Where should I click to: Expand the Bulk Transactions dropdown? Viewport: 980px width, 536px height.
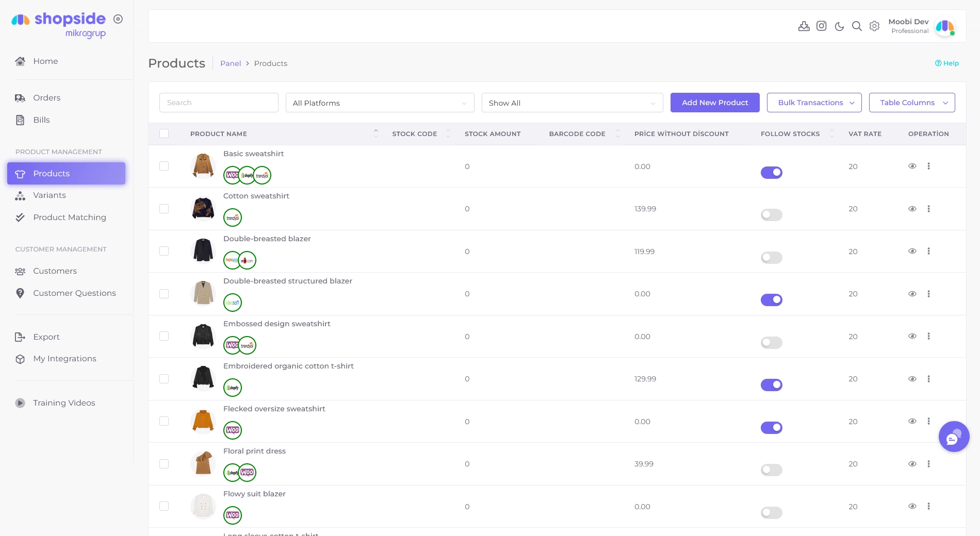click(x=814, y=103)
